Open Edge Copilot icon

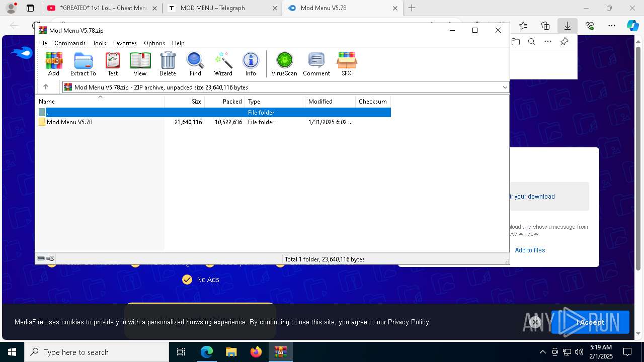tap(632, 26)
